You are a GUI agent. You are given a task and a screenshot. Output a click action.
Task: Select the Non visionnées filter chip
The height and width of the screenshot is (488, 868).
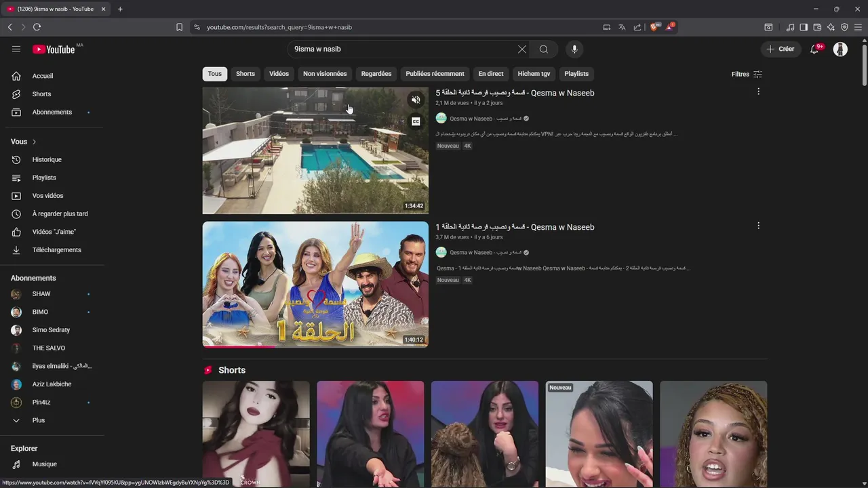tap(325, 74)
